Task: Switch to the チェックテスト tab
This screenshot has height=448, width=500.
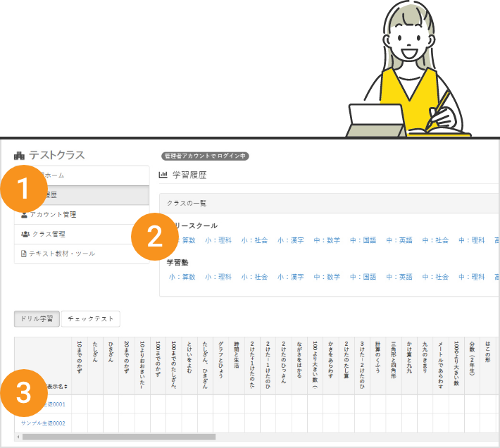Action: click(90, 319)
